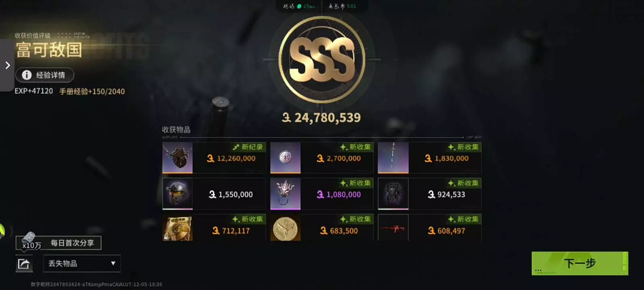Click the dropdown arrow next to 丢失物品
644x290 pixels.
point(113,263)
